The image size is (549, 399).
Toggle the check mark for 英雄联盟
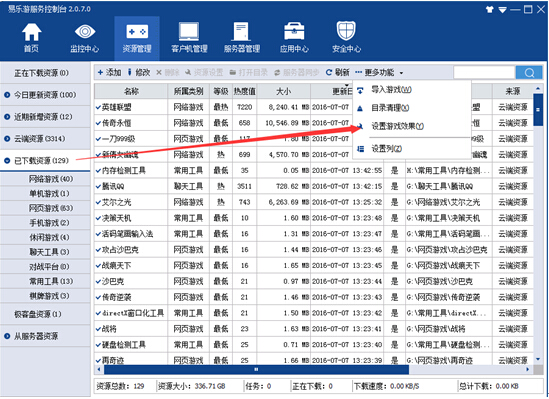tap(98, 107)
